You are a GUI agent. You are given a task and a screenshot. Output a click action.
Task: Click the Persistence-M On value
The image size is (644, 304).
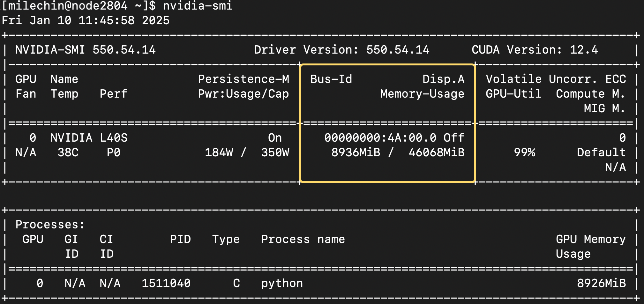tap(275, 138)
